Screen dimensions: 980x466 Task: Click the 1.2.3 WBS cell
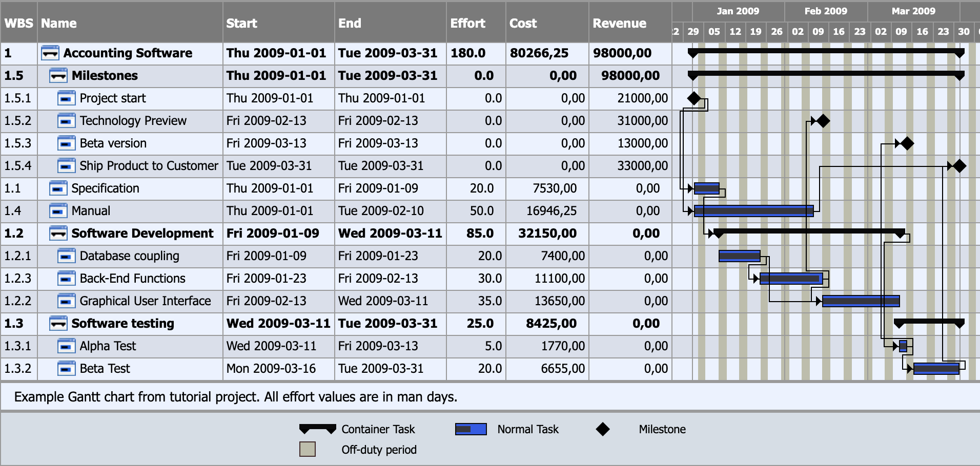(x=18, y=278)
